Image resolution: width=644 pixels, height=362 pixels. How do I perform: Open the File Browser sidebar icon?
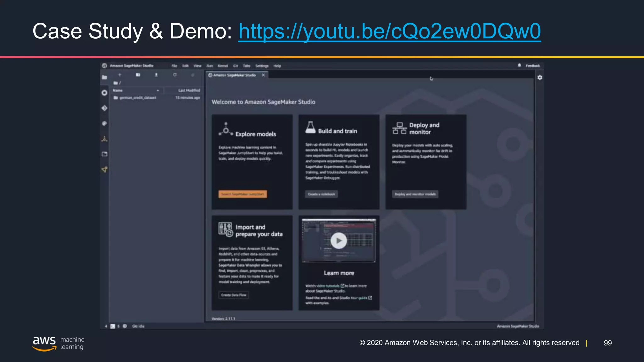coord(104,77)
